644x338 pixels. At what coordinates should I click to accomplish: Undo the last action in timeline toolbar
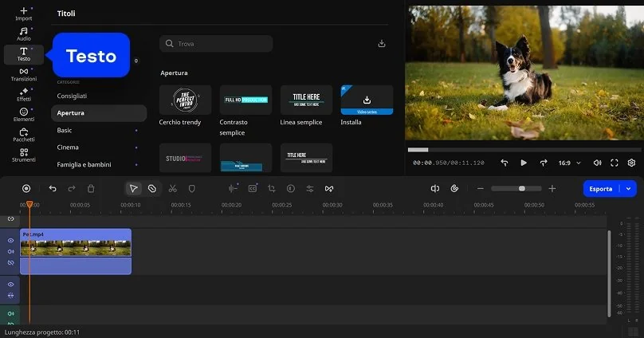(x=53, y=188)
